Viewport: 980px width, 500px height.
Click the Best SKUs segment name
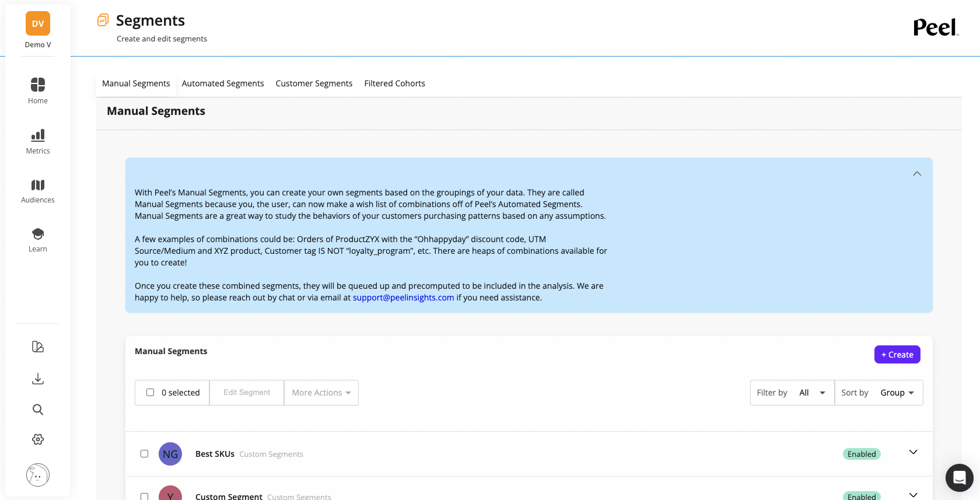(x=215, y=454)
